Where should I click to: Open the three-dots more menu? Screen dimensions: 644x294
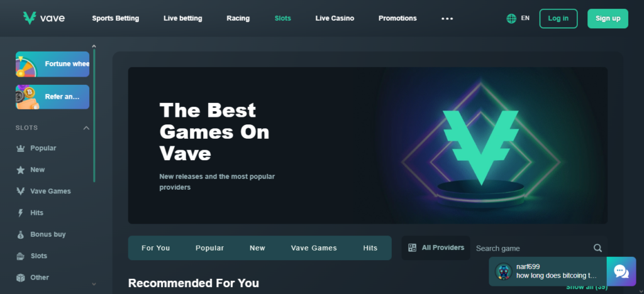click(447, 18)
